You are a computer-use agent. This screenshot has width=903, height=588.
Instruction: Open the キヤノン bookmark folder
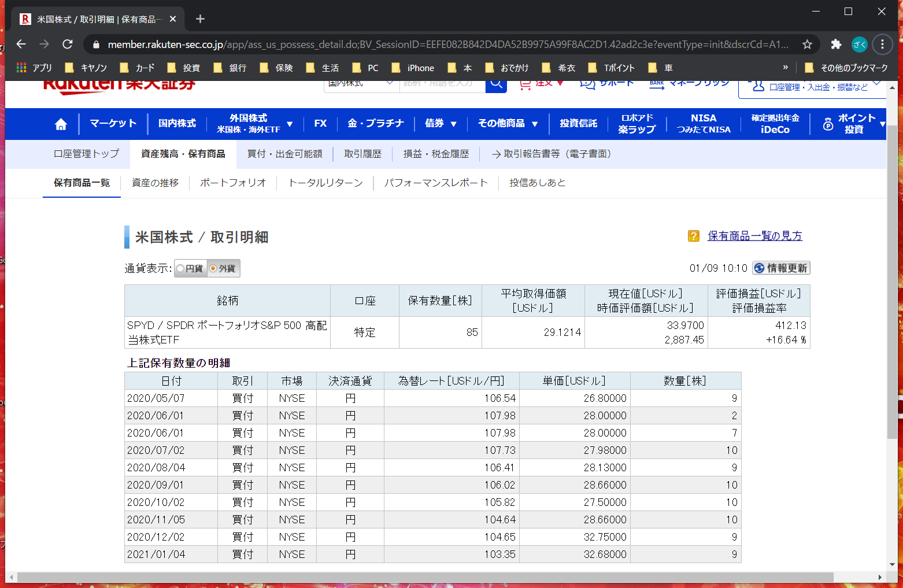(x=86, y=68)
